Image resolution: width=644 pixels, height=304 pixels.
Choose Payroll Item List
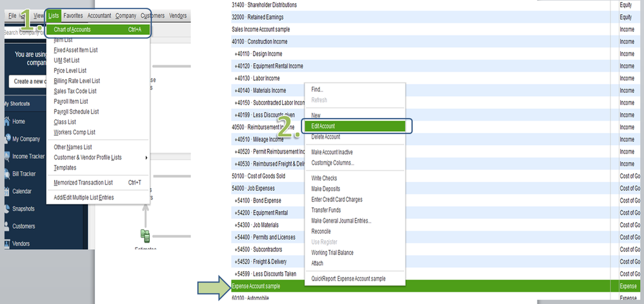pos(70,101)
